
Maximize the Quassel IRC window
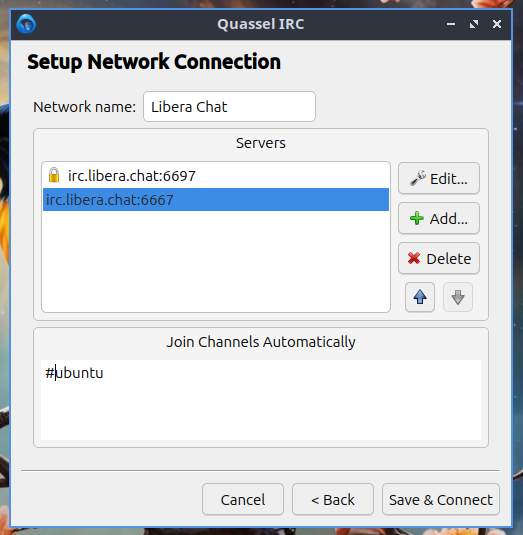point(474,24)
